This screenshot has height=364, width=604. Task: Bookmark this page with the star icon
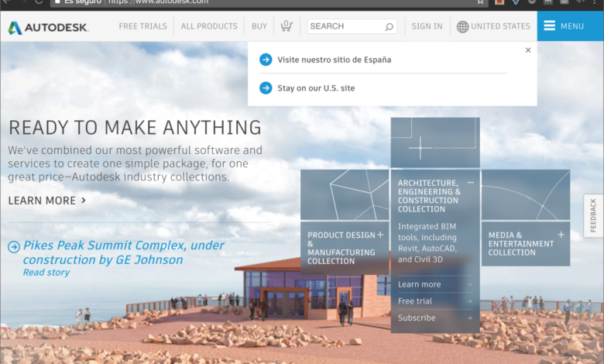coord(481,2)
